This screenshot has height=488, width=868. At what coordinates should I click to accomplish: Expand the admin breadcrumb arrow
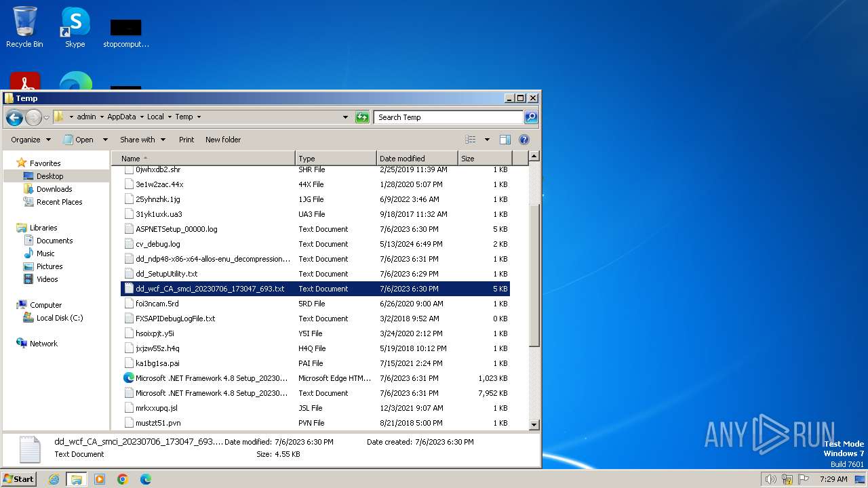tap(102, 117)
